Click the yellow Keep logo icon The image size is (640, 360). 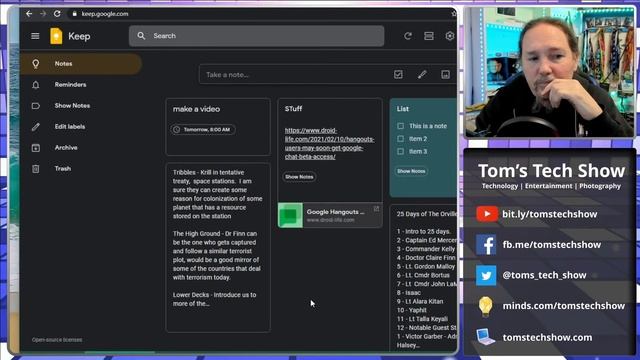(56, 36)
